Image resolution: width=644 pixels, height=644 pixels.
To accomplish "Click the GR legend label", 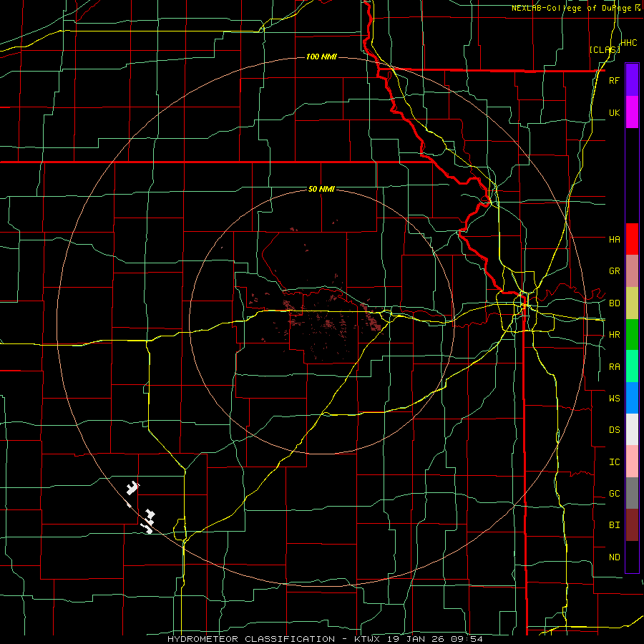I will coord(614,271).
